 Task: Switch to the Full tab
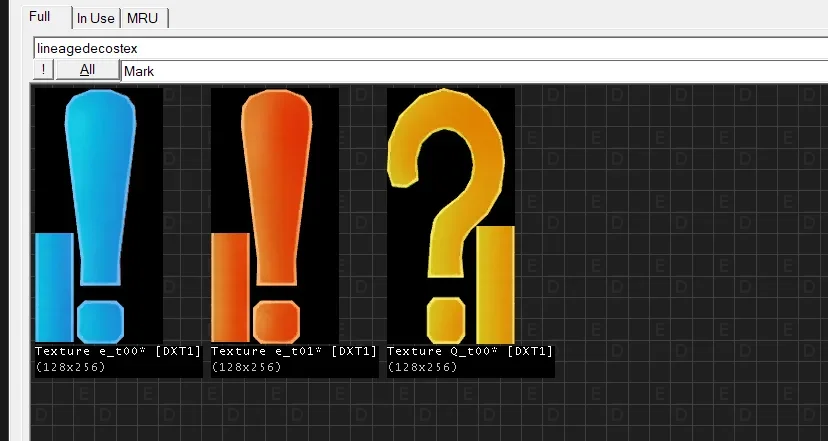[47, 17]
